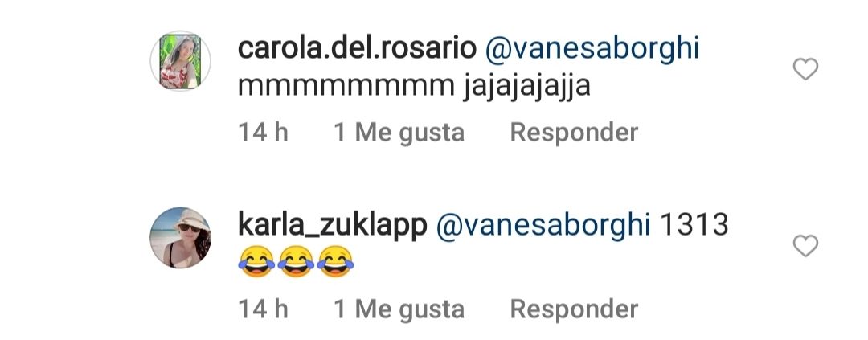View the 1 Me gusta on karla's comment
The image size is (868, 340).
399,309
